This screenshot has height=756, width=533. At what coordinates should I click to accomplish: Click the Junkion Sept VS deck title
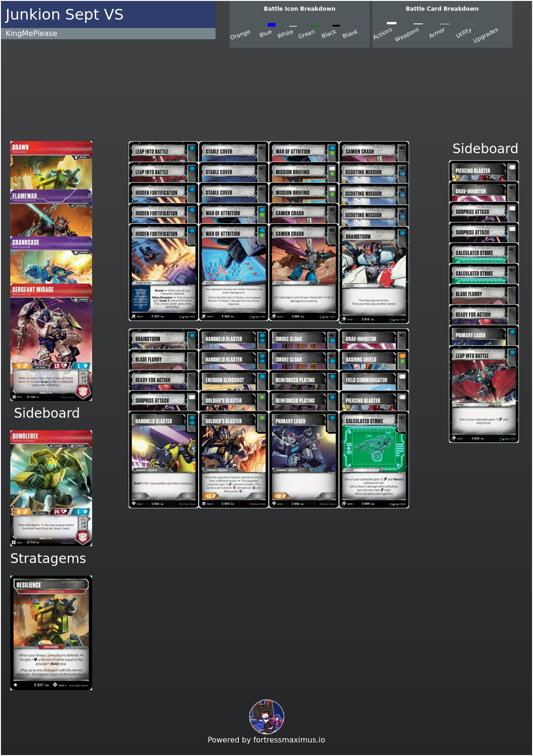coord(65,14)
